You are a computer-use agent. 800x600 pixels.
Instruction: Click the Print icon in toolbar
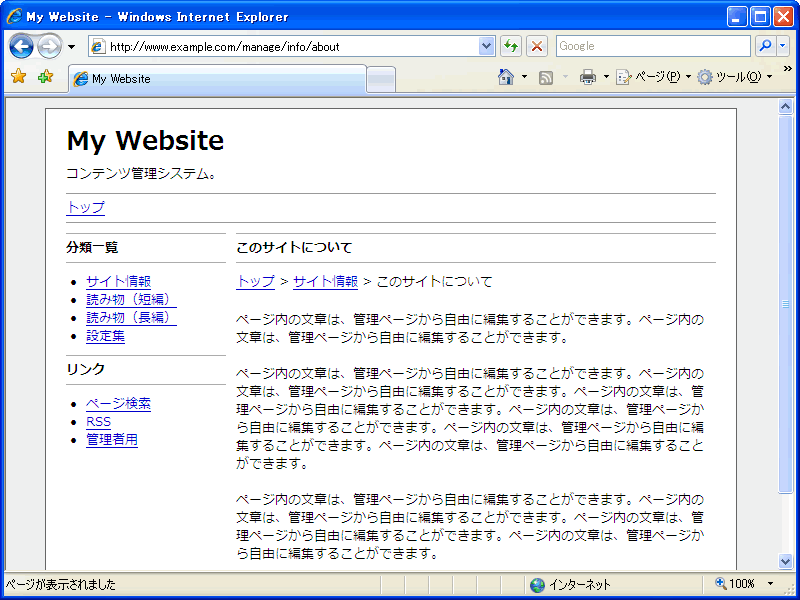[588, 77]
